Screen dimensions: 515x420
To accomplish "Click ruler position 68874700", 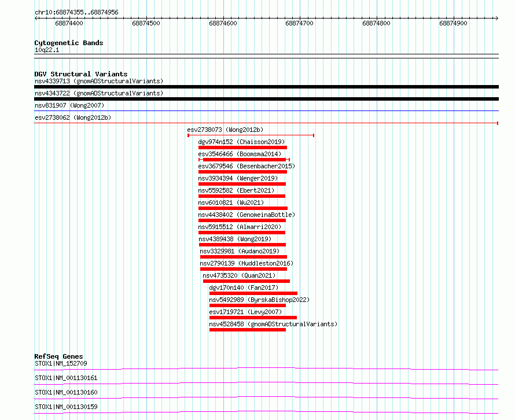I will tap(299, 23).
